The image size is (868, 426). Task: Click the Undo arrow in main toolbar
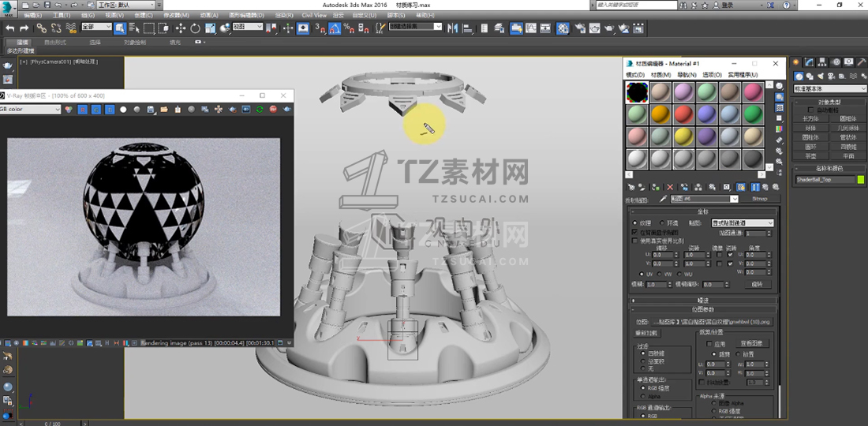point(10,28)
